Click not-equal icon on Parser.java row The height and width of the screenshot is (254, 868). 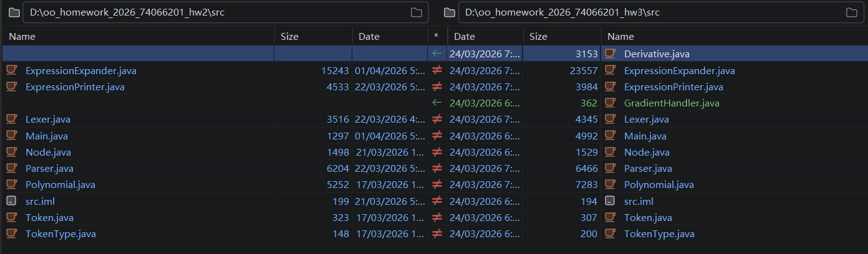point(437,168)
